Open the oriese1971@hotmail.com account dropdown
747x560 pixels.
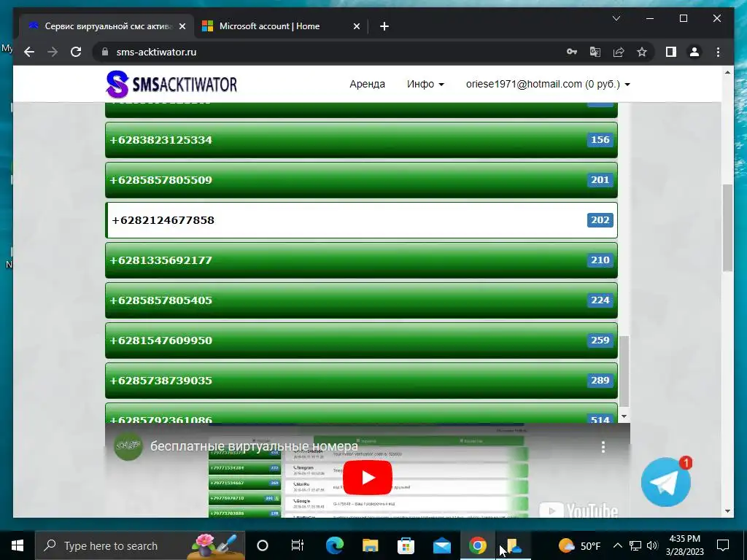[x=548, y=84]
